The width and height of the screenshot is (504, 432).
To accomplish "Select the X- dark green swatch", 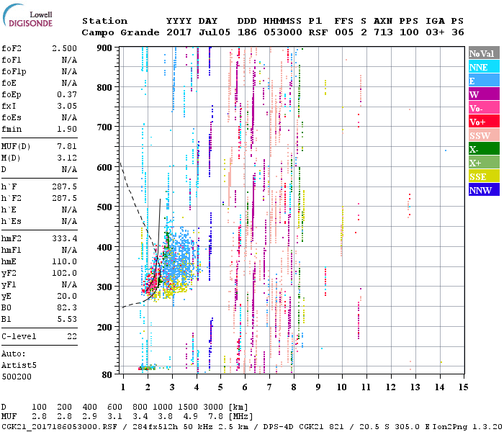I will point(483,149).
